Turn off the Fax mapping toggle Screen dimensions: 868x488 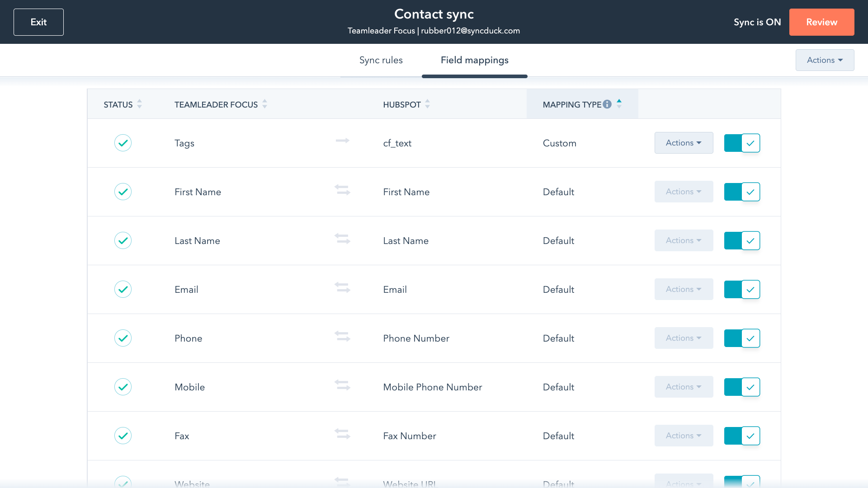742,436
